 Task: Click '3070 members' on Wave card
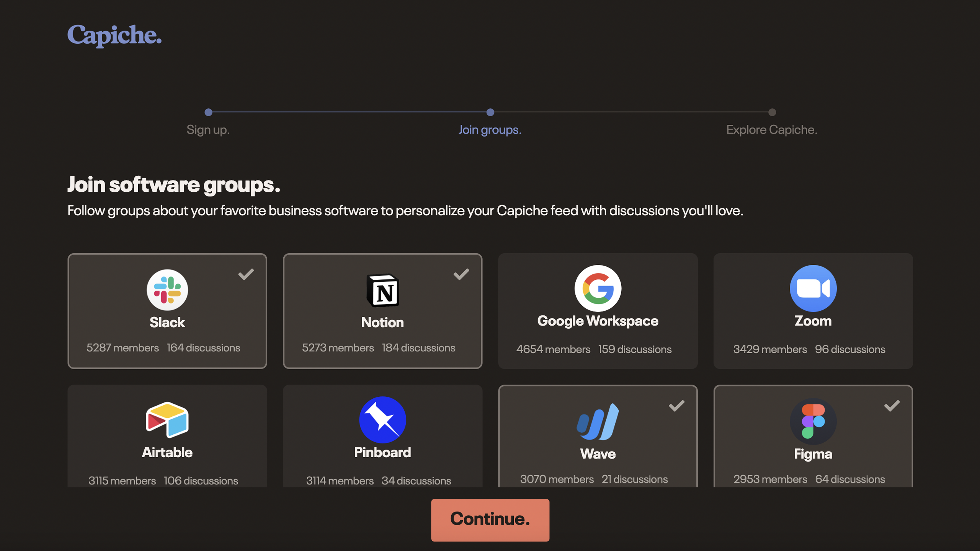(x=557, y=479)
